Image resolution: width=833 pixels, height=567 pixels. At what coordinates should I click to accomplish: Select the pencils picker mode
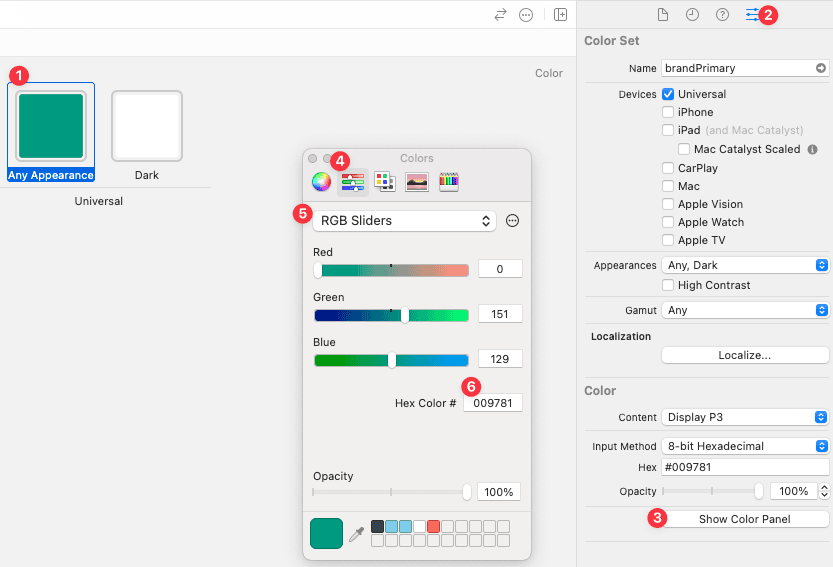[449, 182]
